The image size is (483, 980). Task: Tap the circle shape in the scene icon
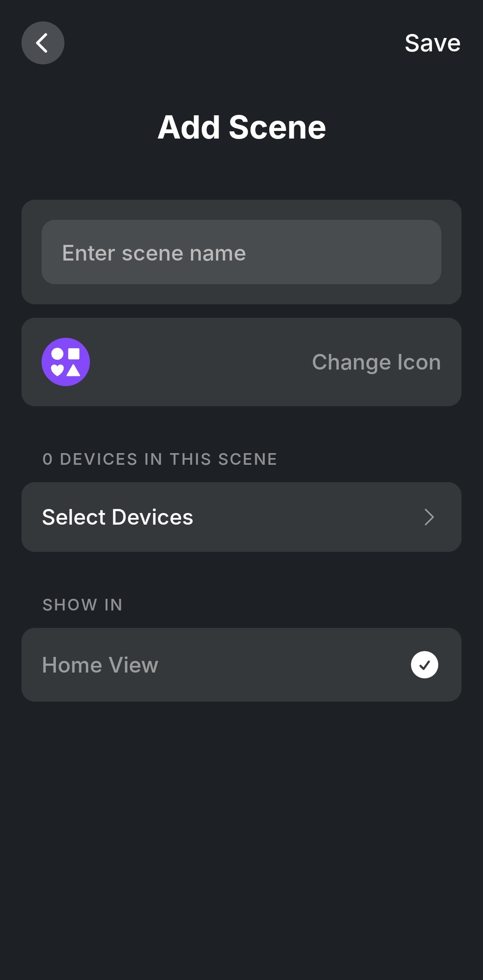pos(57,354)
